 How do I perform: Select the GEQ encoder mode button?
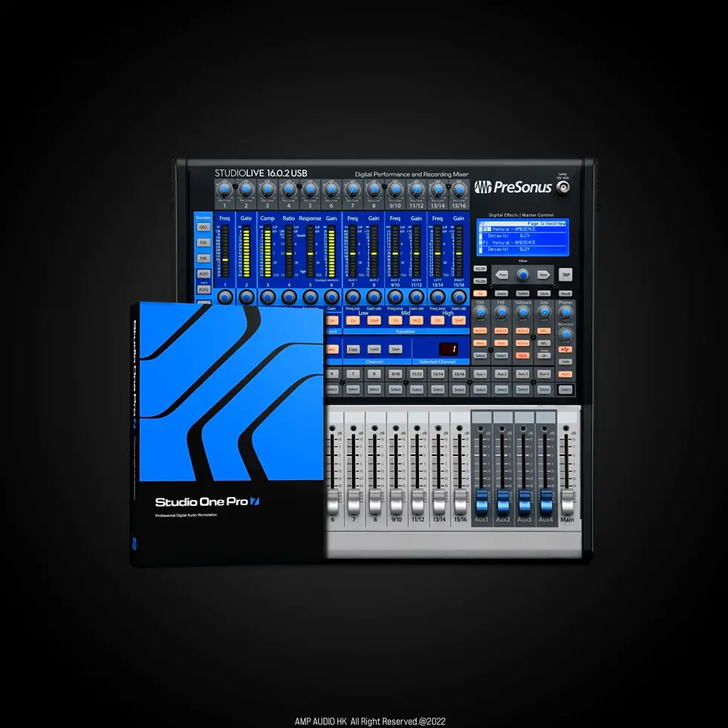click(x=204, y=227)
